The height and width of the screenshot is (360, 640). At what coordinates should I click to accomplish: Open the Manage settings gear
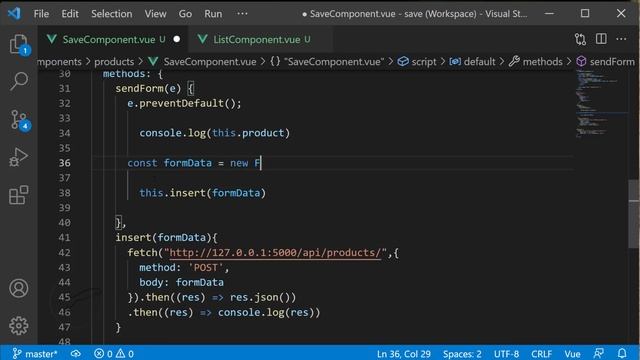point(19,325)
